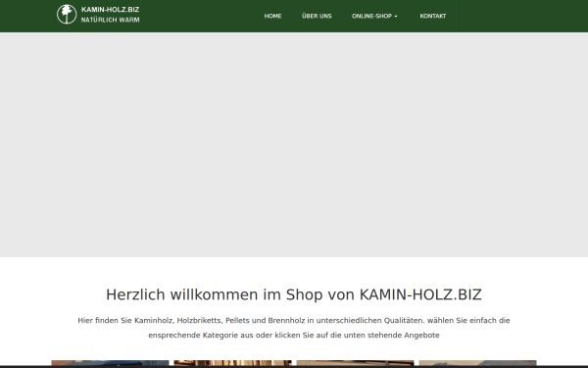The height and width of the screenshot is (368, 588).
Task: Open the ÜBER UNS page
Action: (317, 16)
